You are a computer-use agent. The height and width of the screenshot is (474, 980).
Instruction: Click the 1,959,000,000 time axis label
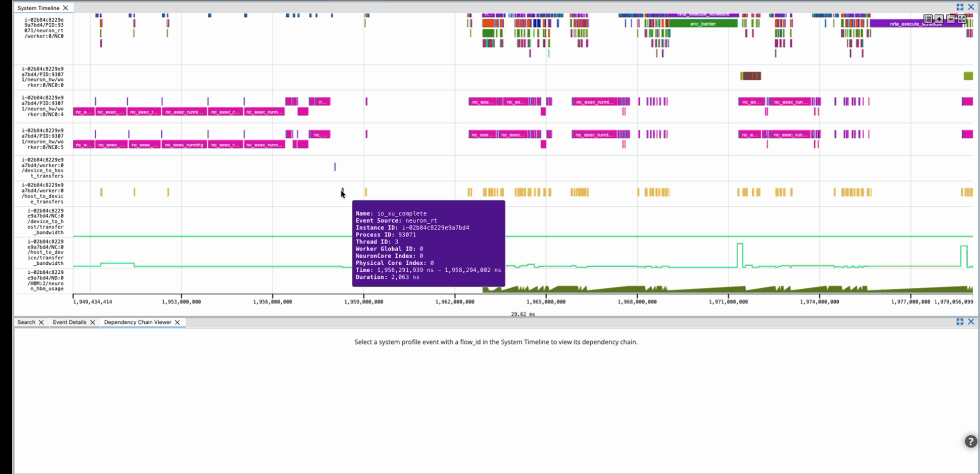tap(363, 302)
